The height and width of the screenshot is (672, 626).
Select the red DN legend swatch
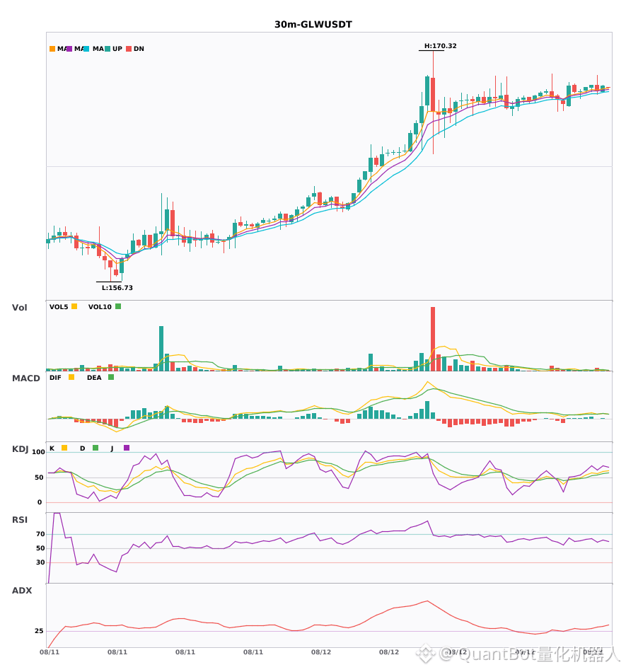(x=129, y=49)
